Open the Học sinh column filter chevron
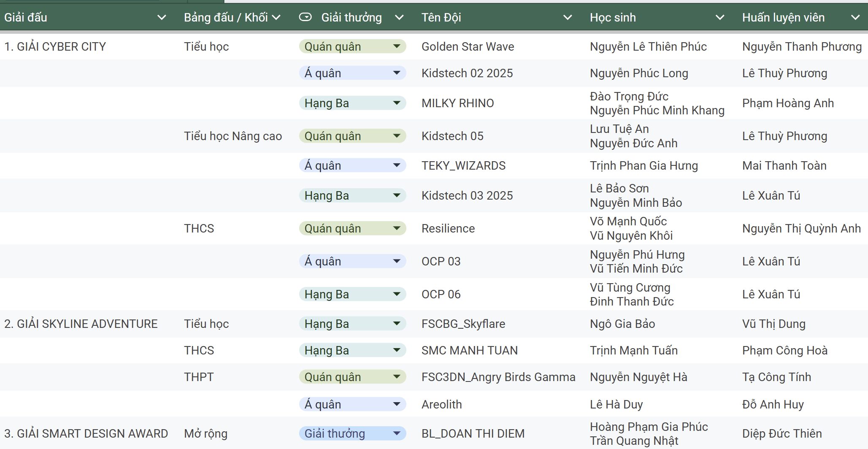Image resolution: width=868 pixels, height=449 pixels. 720,18
